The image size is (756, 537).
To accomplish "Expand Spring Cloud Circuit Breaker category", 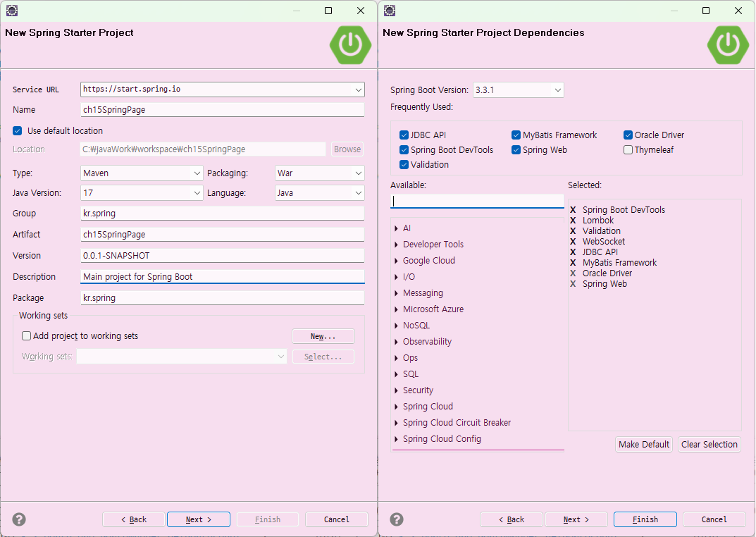I will coord(397,423).
